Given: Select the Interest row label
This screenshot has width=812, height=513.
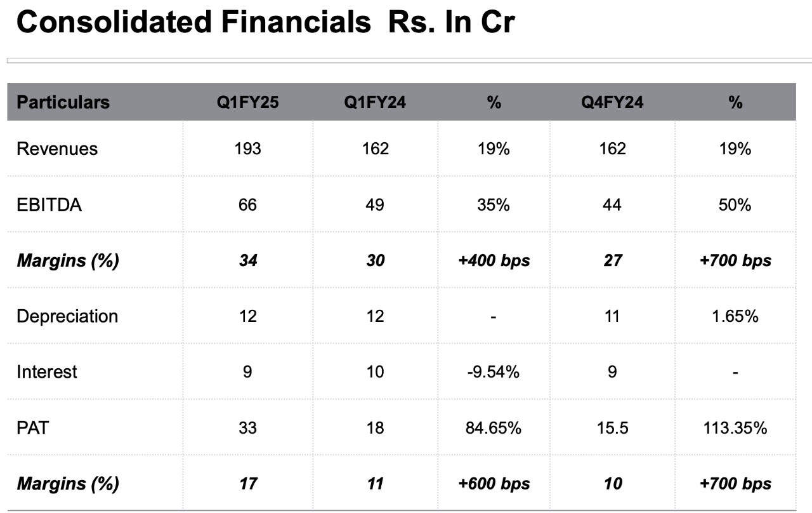Looking at the screenshot, I should coord(46,371).
